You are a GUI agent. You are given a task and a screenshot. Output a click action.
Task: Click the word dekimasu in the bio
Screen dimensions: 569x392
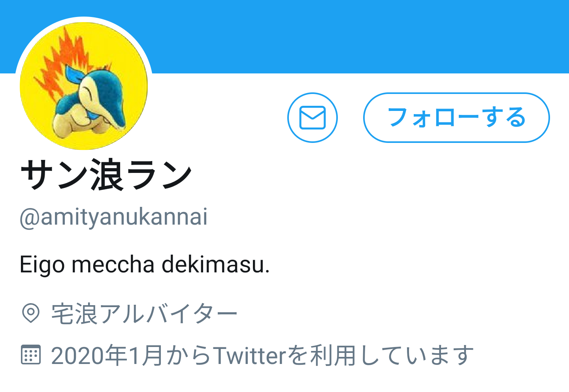[x=216, y=264]
